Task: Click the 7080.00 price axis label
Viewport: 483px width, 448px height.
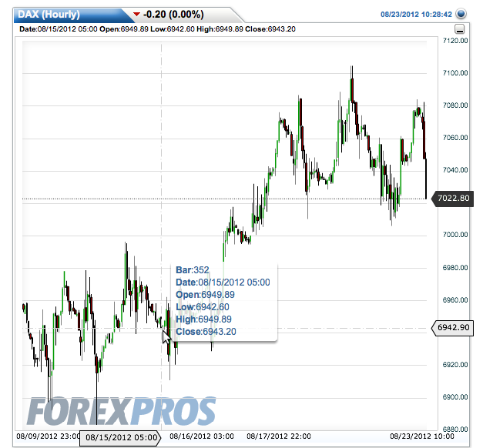Action: click(455, 105)
